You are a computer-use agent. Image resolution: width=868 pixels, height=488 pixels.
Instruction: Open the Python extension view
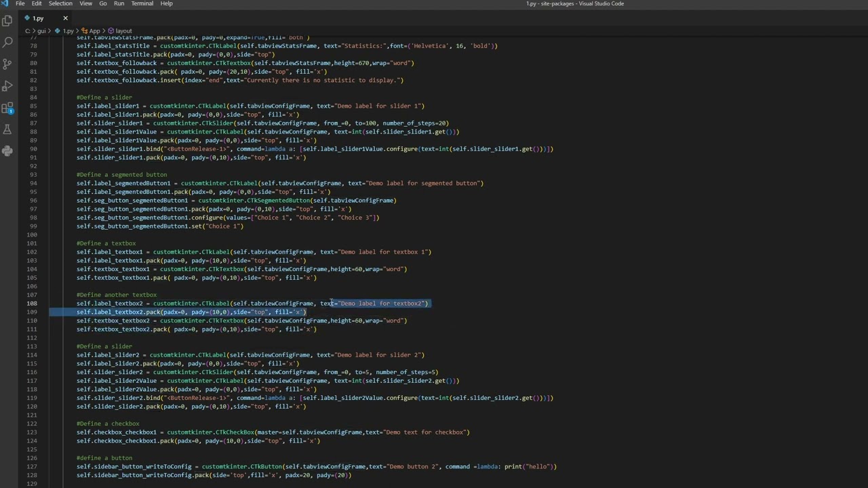click(x=7, y=151)
